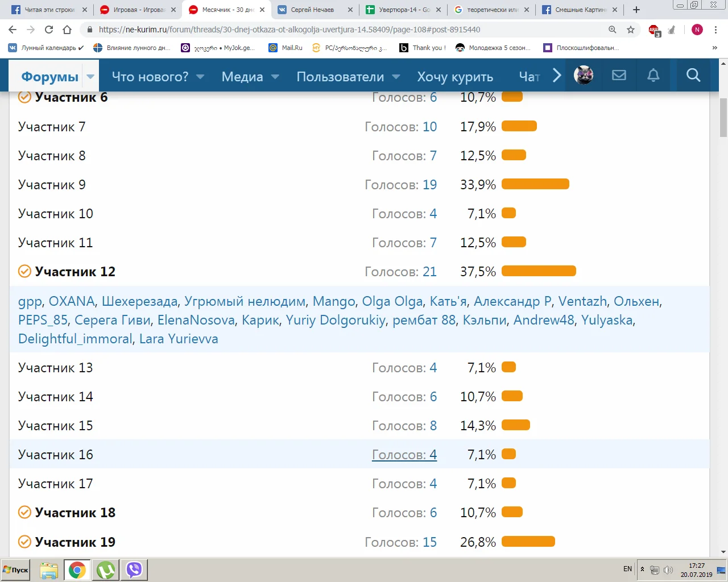Show hidden system tray icons arrow
The image size is (728, 582).
pyautogui.click(x=643, y=569)
